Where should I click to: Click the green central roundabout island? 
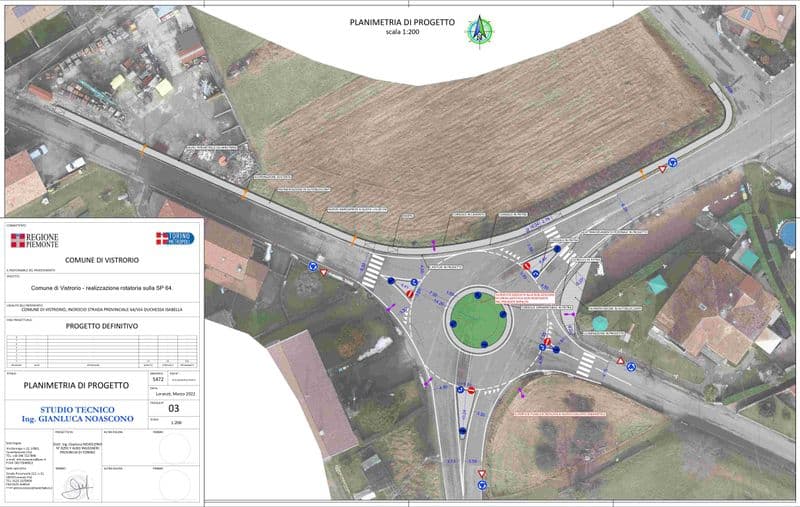pos(478,319)
